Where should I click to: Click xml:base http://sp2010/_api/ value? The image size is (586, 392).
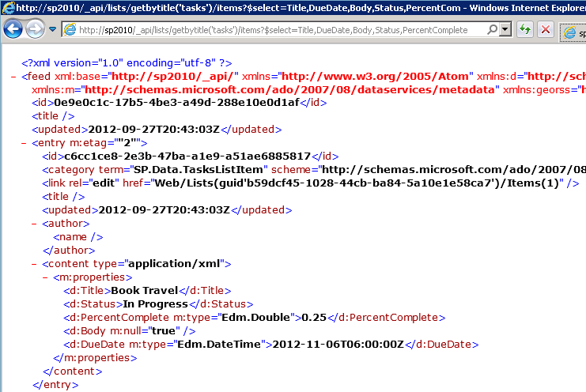[x=172, y=76]
